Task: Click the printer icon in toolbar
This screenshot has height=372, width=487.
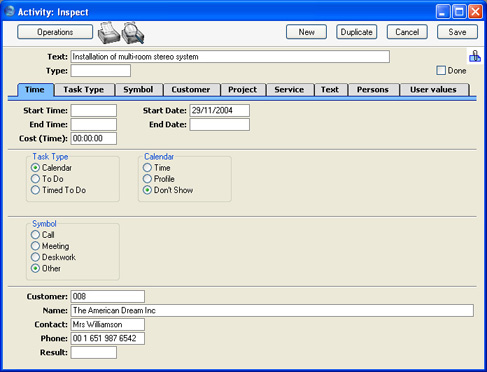Action: (109, 33)
